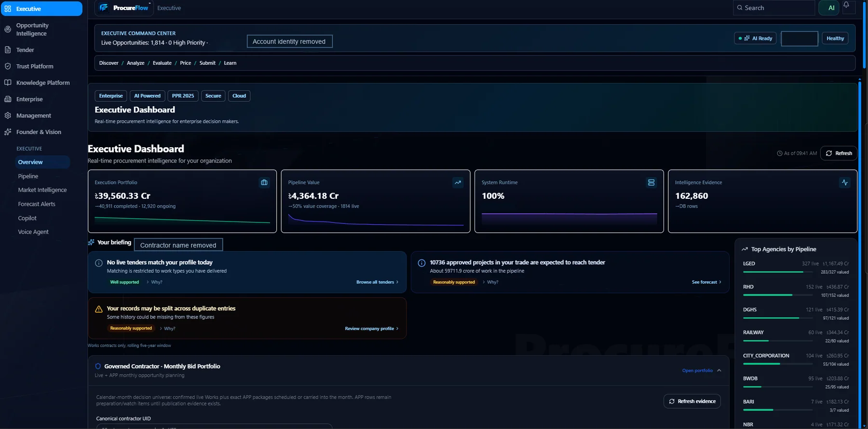Select Discover in workflow breadcrumb

point(108,63)
